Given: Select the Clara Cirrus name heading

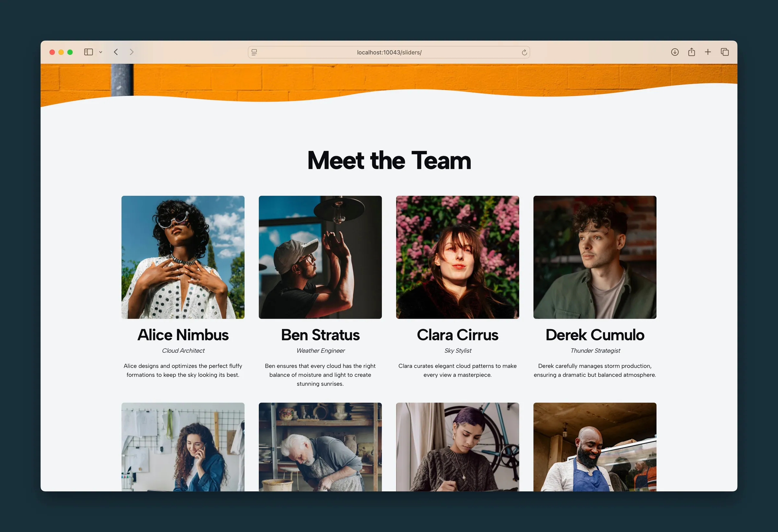Looking at the screenshot, I should [458, 335].
